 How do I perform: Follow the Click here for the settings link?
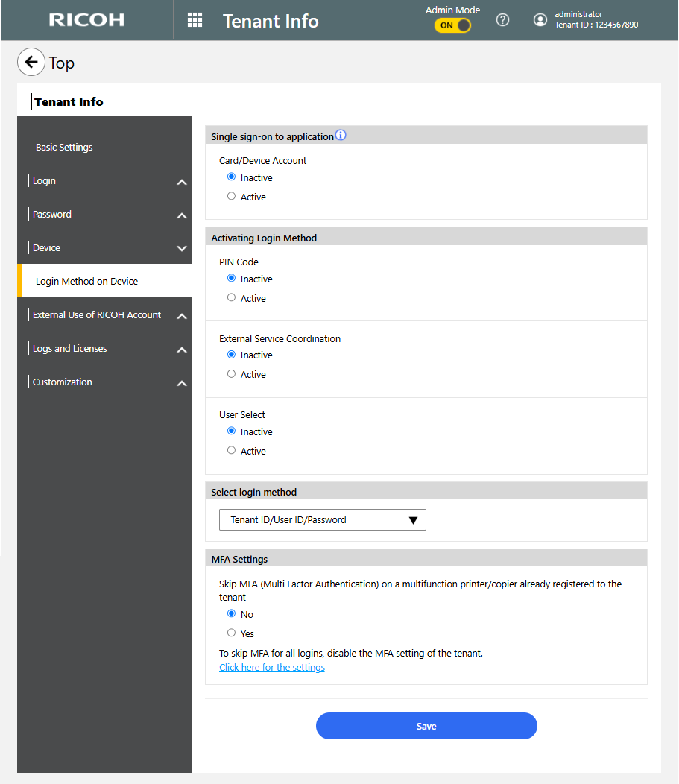(272, 668)
